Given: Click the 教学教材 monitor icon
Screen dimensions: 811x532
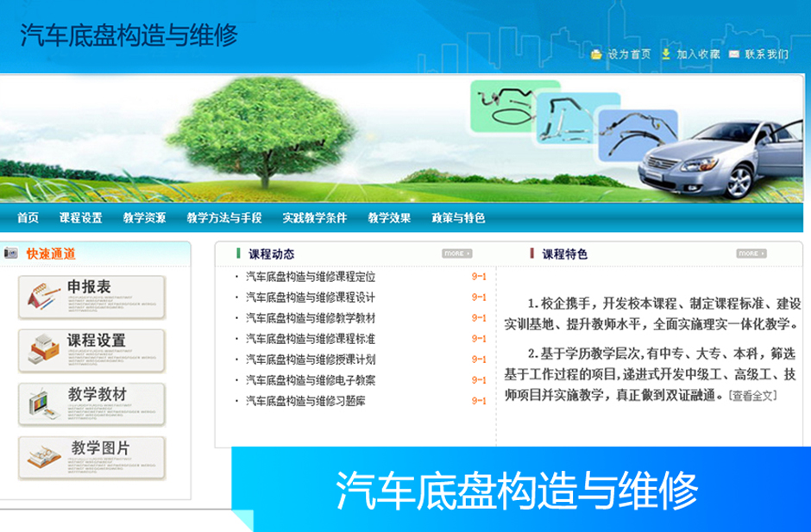Looking at the screenshot, I should tap(43, 403).
